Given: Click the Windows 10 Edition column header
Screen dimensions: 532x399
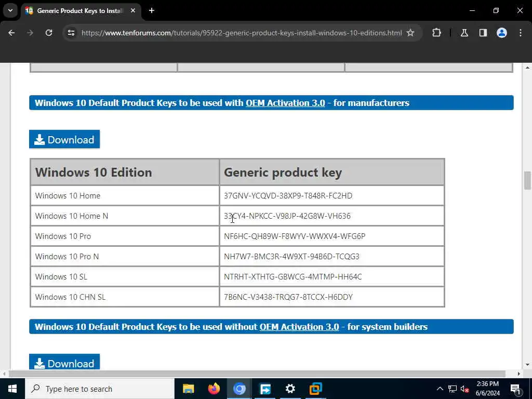Looking at the screenshot, I should pyautogui.click(x=125, y=172).
